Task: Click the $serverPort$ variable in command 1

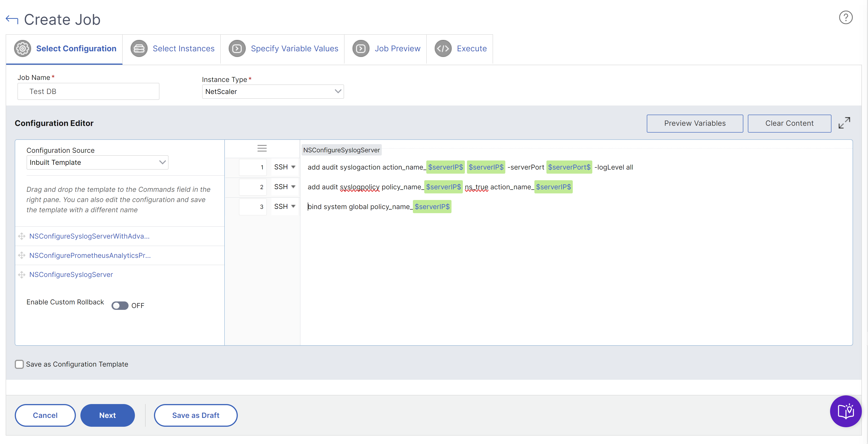Action: tap(569, 167)
